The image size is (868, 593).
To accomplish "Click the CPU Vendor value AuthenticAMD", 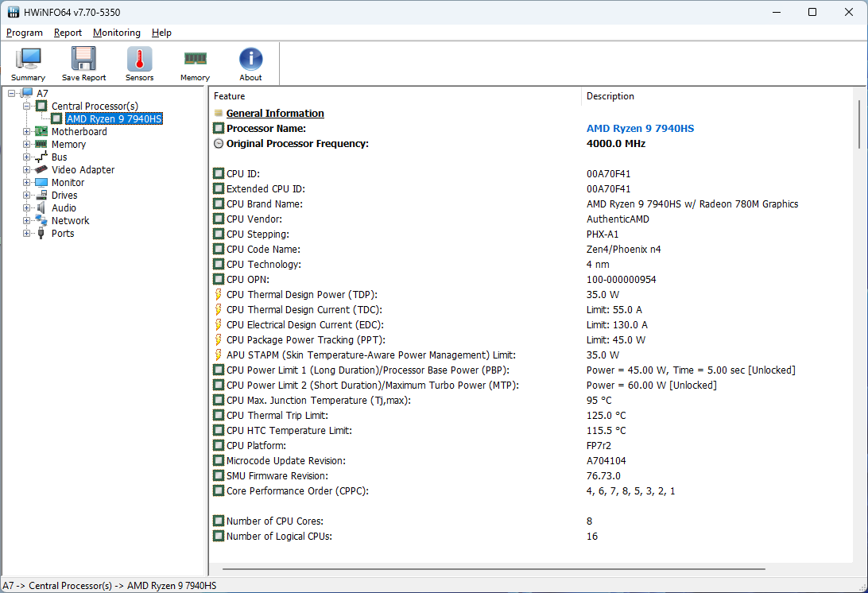I will click(618, 219).
